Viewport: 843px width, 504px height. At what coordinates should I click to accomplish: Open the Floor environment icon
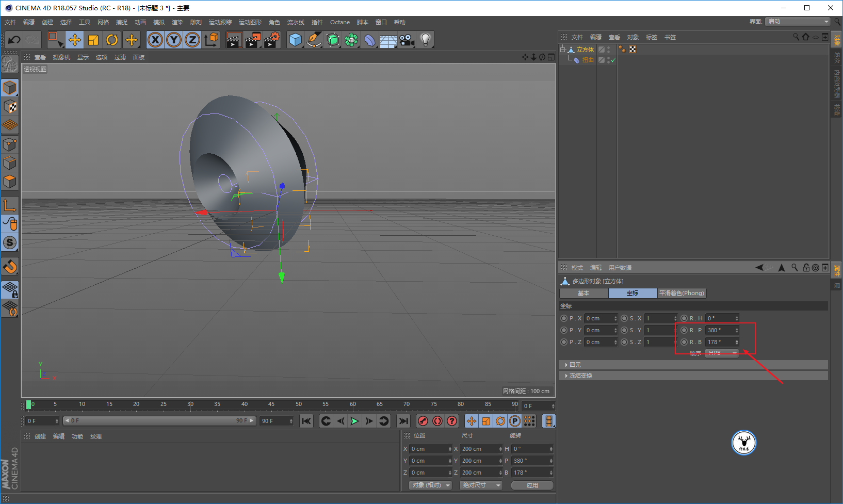pos(388,40)
